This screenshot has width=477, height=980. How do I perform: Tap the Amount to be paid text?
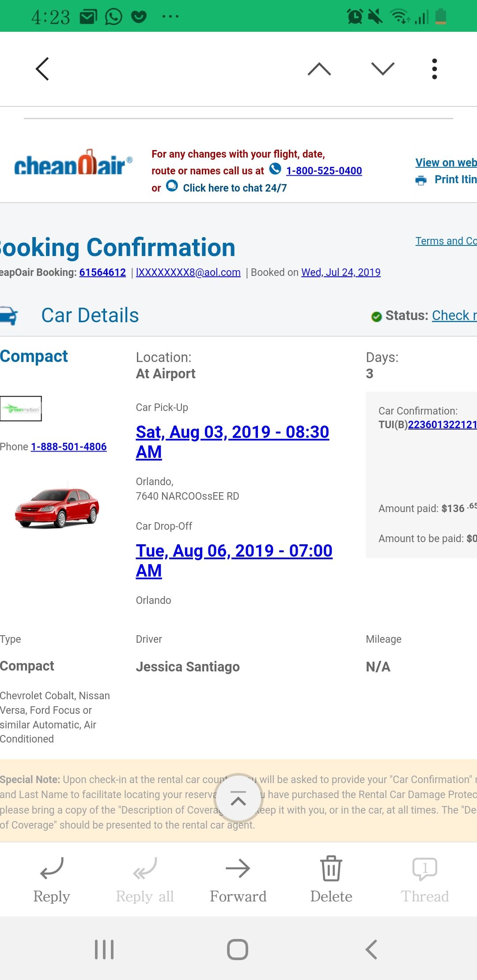coord(428,539)
